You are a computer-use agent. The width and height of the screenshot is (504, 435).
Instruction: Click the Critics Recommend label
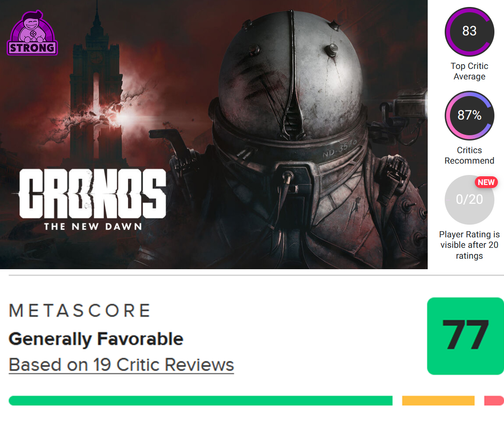469,155
